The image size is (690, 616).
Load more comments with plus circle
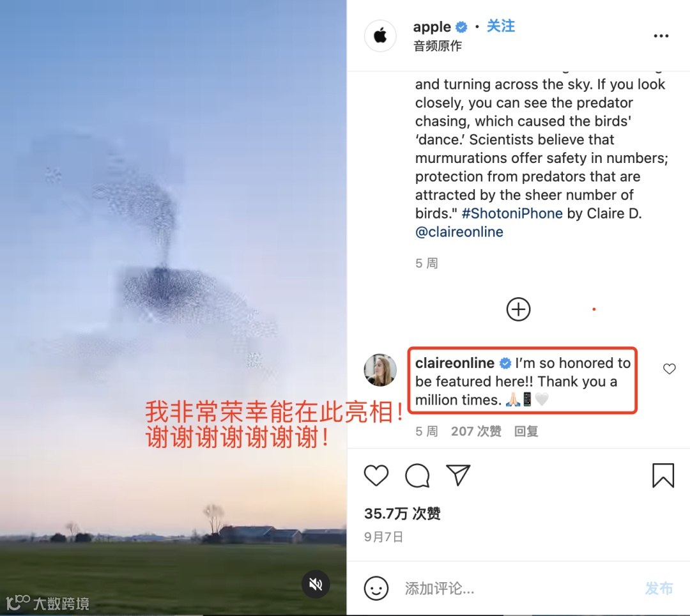(518, 309)
